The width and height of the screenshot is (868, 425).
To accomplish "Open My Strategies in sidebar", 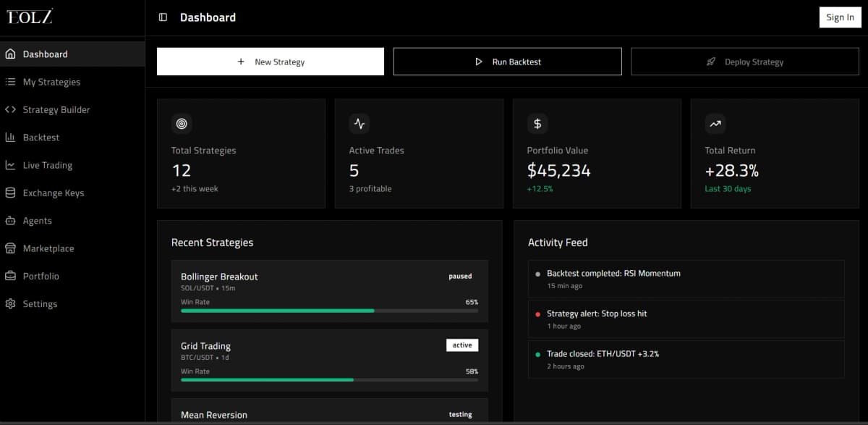I will click(x=51, y=82).
